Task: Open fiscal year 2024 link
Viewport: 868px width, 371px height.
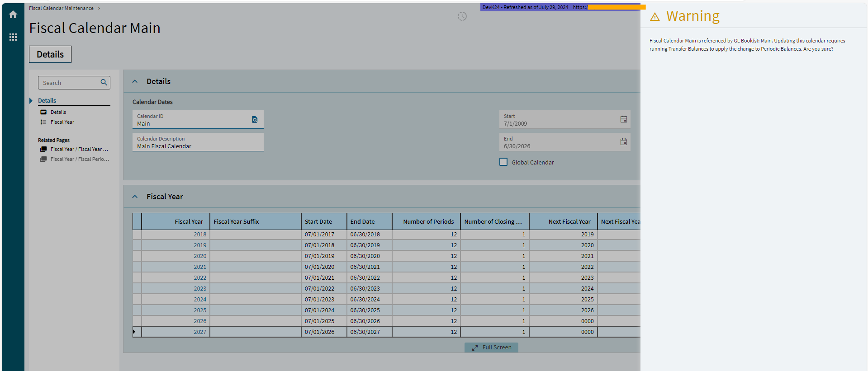Action: [200, 299]
